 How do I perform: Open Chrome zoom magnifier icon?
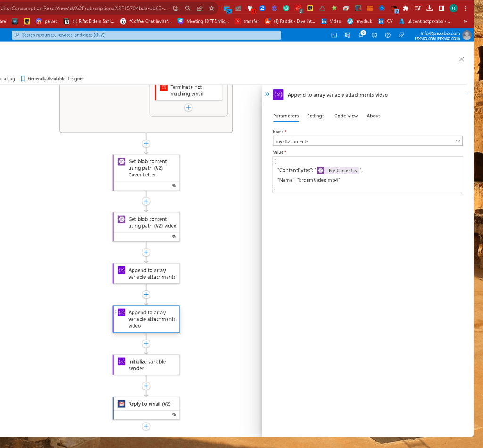(188, 8)
